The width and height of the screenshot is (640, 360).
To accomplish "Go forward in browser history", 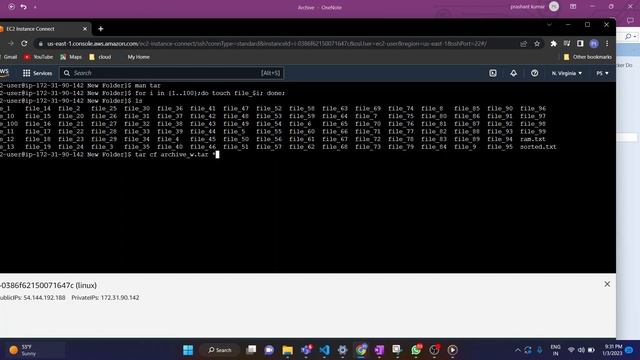I will (11, 43).
